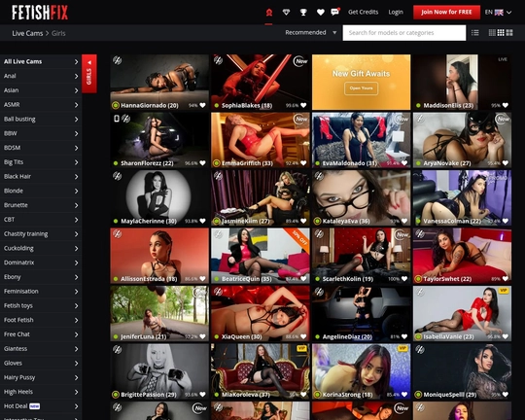Image resolution: width=525 pixels, height=420 pixels.
Task: Click Join Now for FREE button
Action: 446,13
